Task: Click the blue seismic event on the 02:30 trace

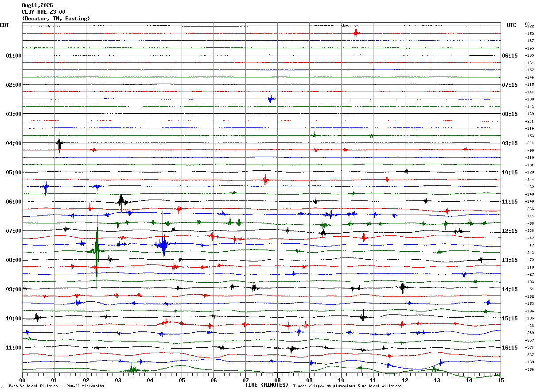Action: click(271, 99)
